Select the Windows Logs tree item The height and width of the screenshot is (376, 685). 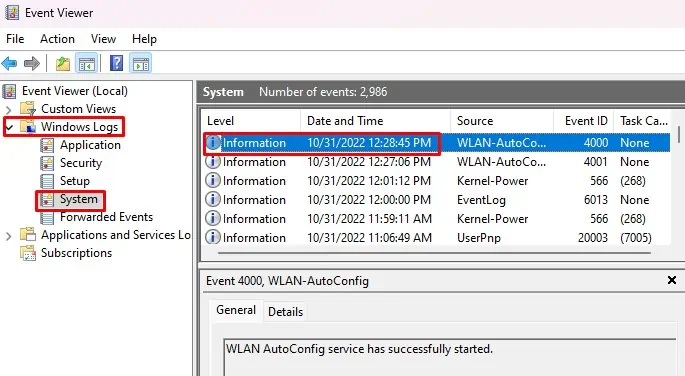tap(80, 127)
